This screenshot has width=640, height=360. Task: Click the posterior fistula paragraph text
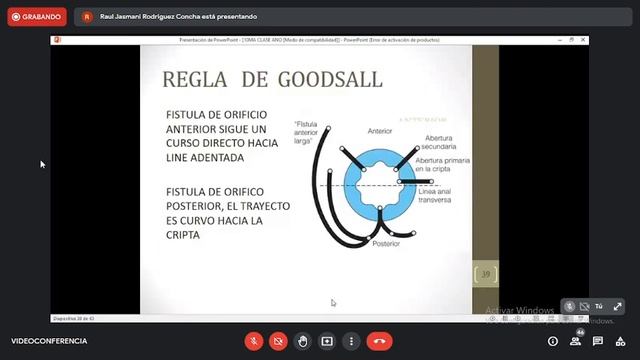pyautogui.click(x=228, y=213)
